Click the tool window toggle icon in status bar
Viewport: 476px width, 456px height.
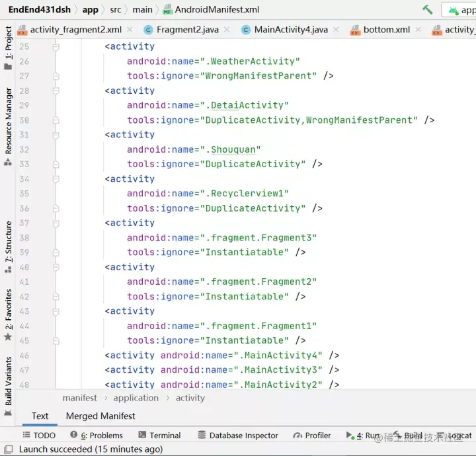click(8, 449)
